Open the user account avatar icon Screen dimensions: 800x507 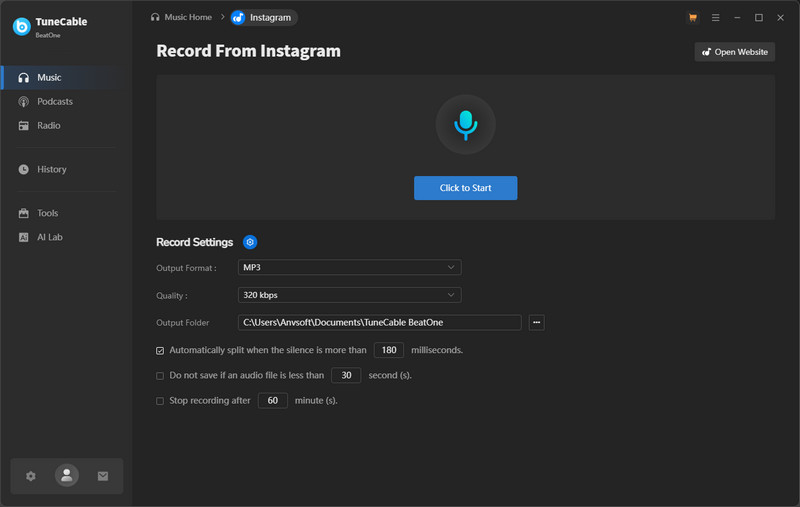pyautogui.click(x=67, y=475)
